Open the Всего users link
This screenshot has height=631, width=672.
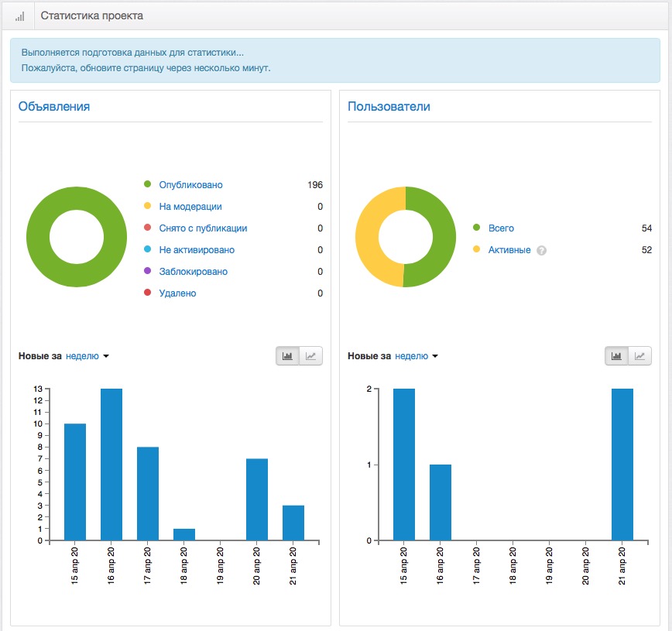501,228
